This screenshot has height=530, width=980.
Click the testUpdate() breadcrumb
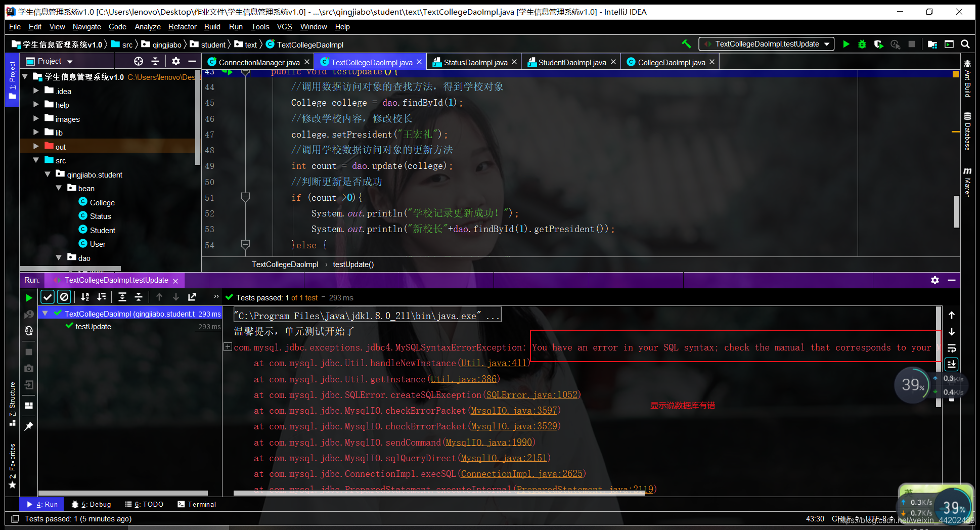tap(353, 264)
